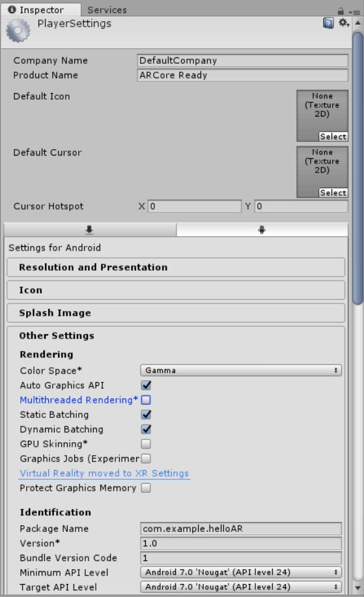This screenshot has width=364, height=597.
Task: Enable Graphics Jobs (Experimental) checkbox
Action: click(x=146, y=458)
